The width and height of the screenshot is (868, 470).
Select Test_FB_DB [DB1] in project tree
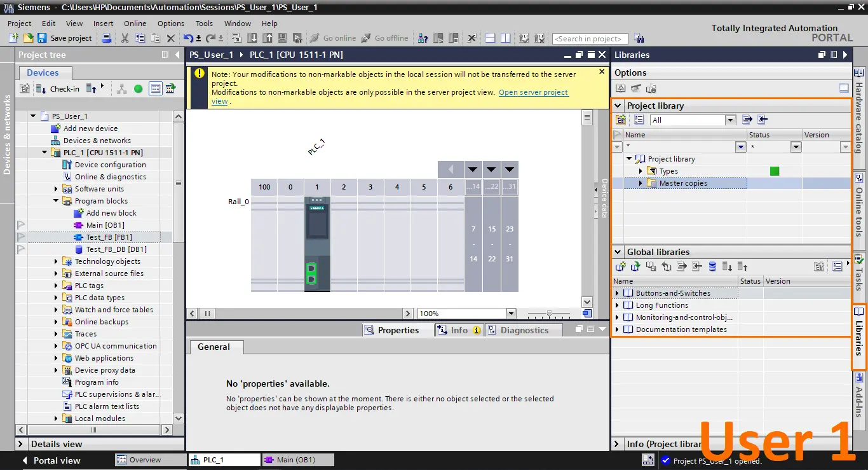[116, 249]
